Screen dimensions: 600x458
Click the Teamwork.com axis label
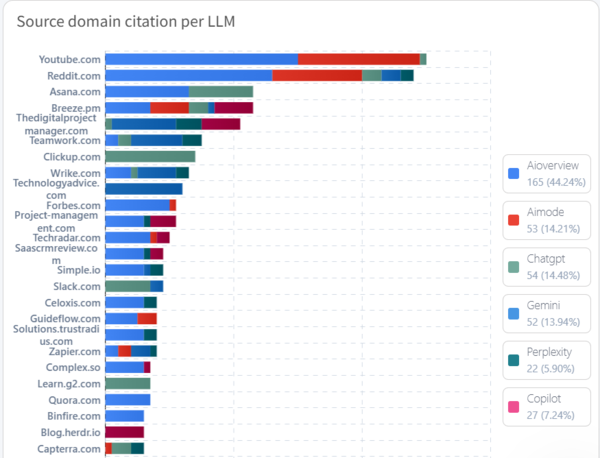tap(65, 140)
